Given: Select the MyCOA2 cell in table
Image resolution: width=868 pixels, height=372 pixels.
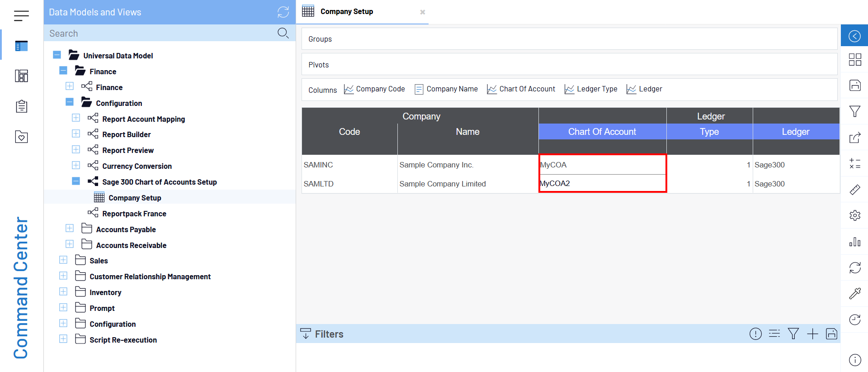Looking at the screenshot, I should (x=602, y=184).
